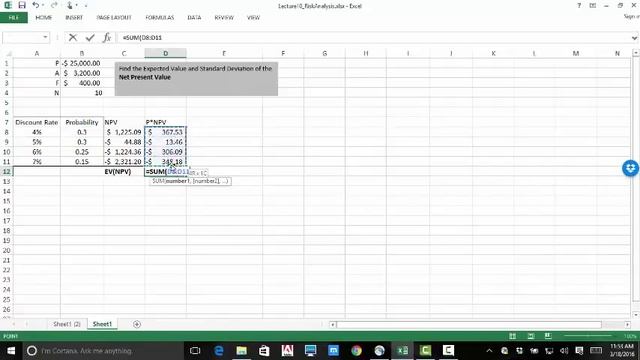Click the Touch/Mouse mode icon
The height and width of the screenshot is (360, 640).
click(69, 5)
